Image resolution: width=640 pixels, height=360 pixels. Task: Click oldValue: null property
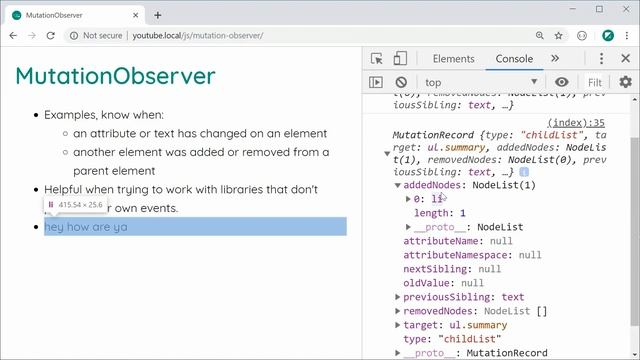click(443, 283)
